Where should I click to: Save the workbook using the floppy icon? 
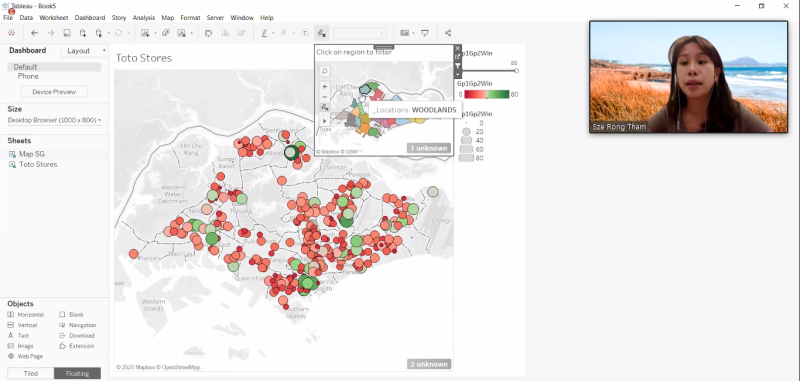(67, 33)
